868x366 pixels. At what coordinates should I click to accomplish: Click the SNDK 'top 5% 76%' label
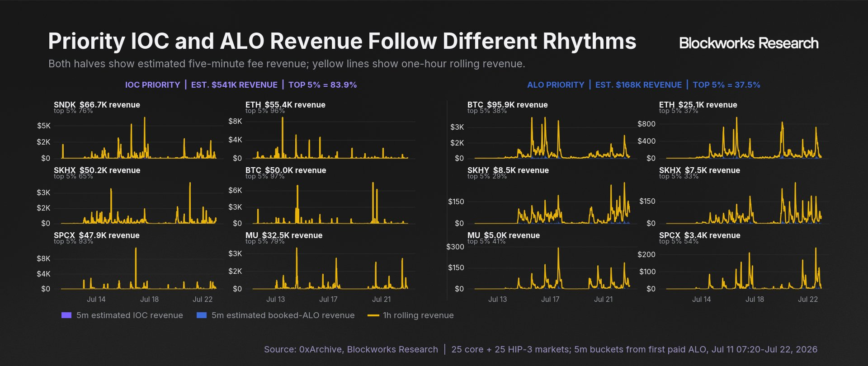(73, 111)
